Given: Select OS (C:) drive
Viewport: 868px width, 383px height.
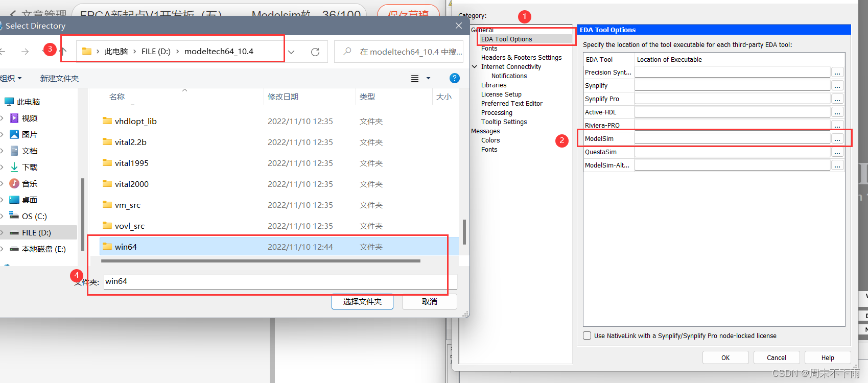Looking at the screenshot, I should pyautogui.click(x=34, y=216).
